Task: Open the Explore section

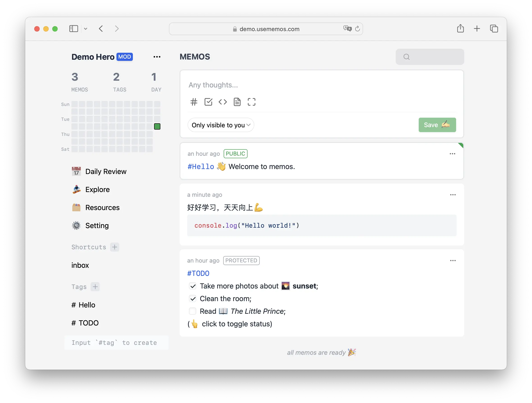Action: tap(97, 189)
